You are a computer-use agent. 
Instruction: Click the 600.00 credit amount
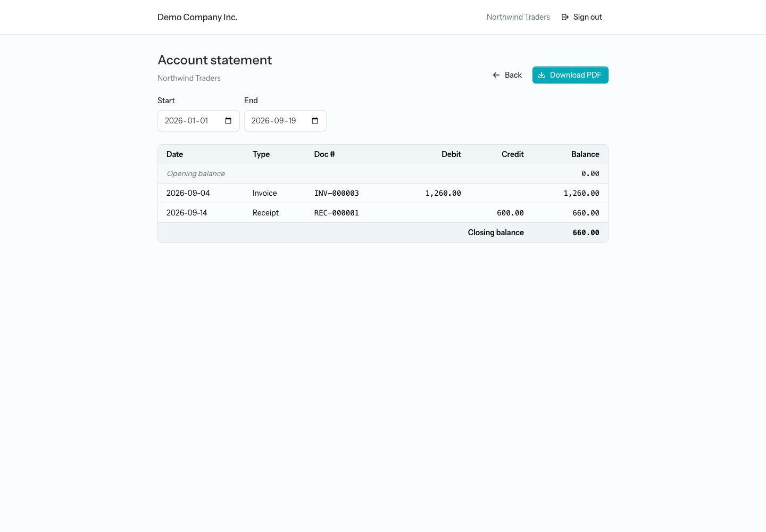pos(510,213)
